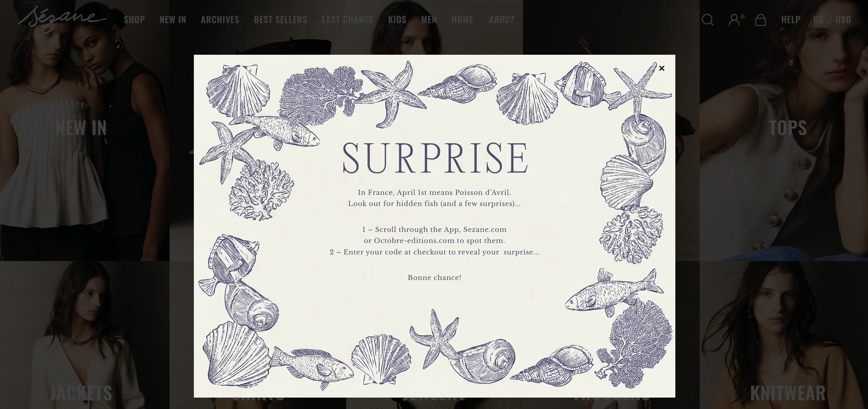Open the shopping bag icon

click(x=760, y=20)
